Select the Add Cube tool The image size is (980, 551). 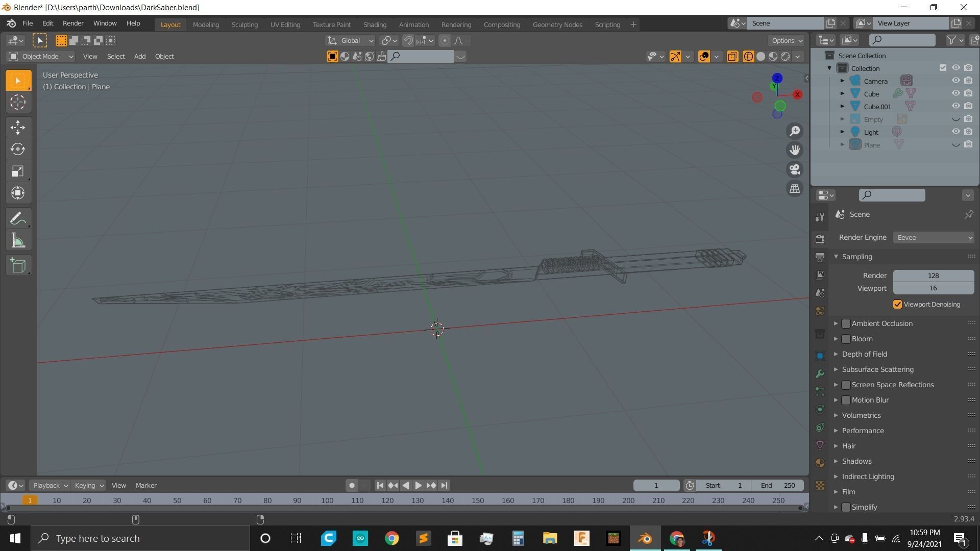coord(18,266)
